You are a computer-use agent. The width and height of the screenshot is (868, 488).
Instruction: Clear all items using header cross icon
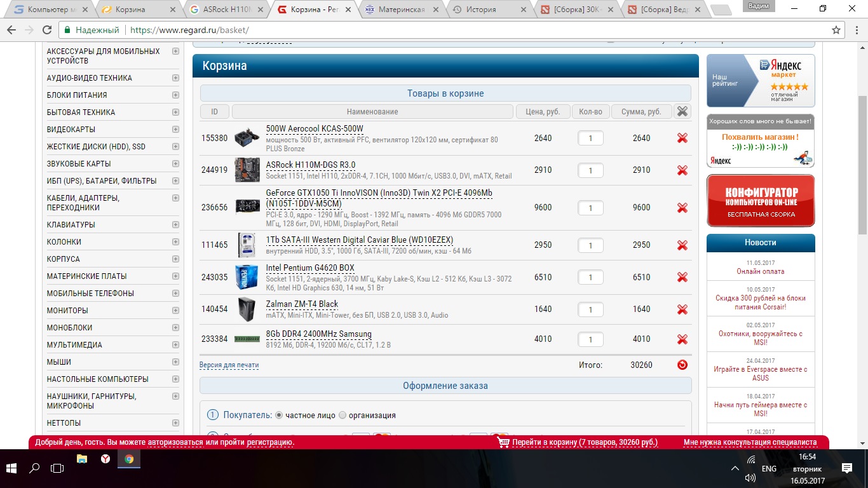[682, 111]
